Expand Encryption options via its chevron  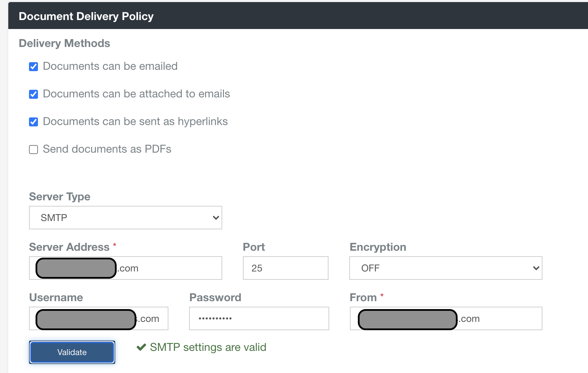click(536, 268)
